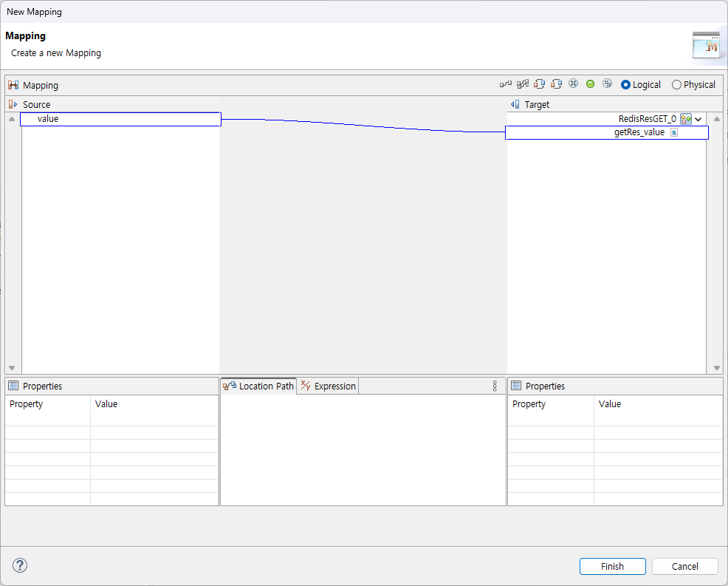The height and width of the screenshot is (586, 728).
Task: Click the Help question mark button
Action: tap(19, 565)
